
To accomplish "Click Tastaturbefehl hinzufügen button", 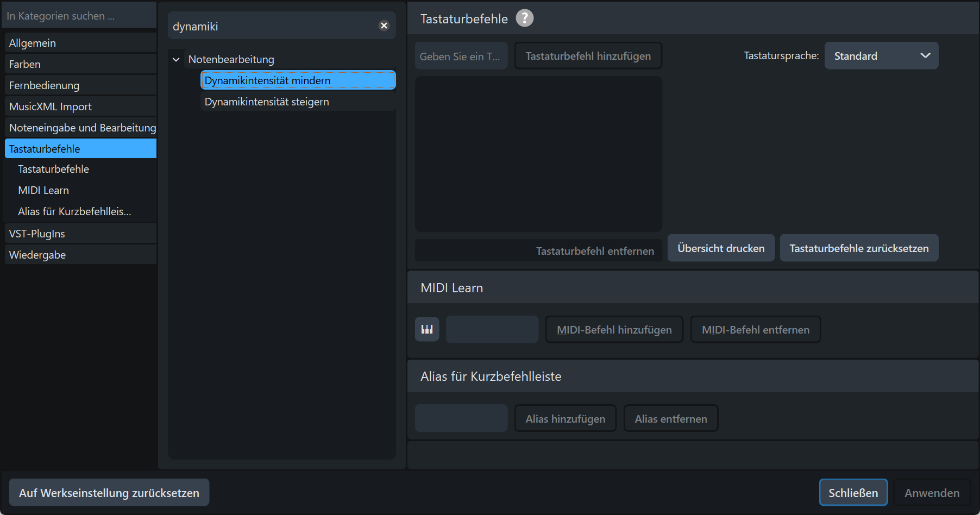I will pos(588,56).
